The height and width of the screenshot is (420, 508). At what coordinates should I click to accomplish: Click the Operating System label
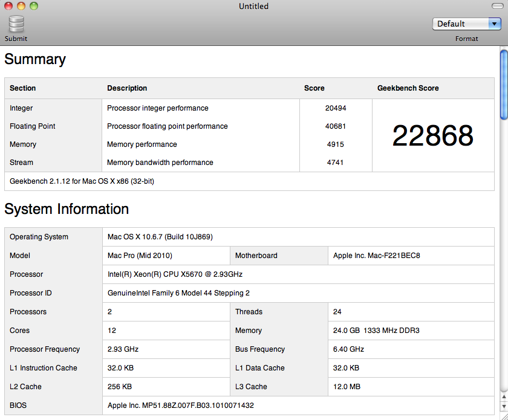(x=39, y=237)
